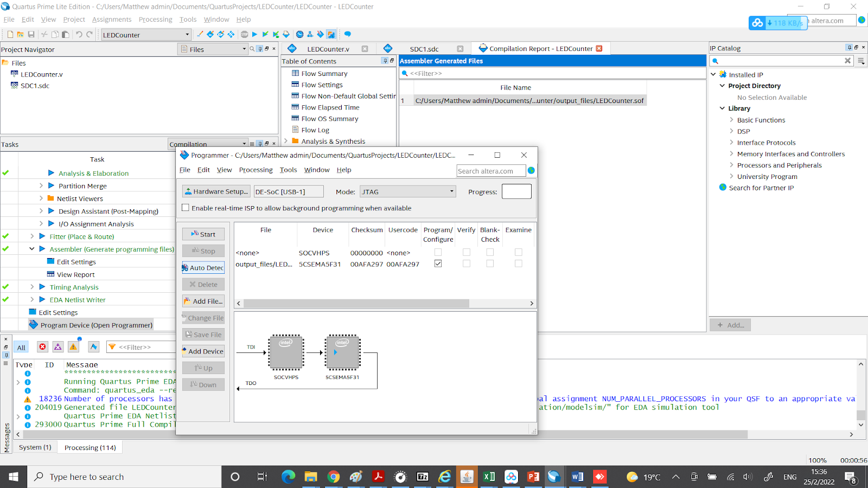Switch to the LEDCounter.v tab
Image resolution: width=868 pixels, height=488 pixels.
328,49
